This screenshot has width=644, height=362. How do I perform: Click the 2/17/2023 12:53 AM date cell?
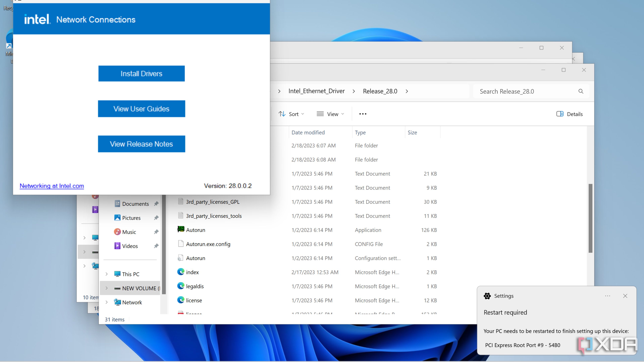(x=315, y=272)
